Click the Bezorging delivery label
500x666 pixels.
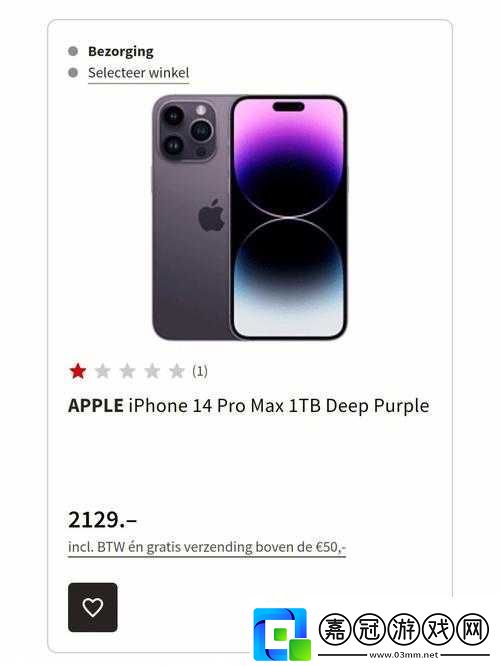click(x=121, y=51)
